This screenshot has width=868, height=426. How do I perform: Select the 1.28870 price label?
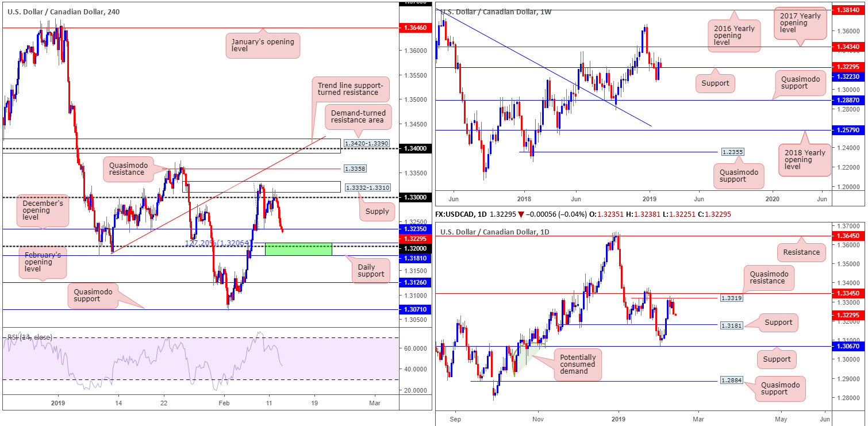click(849, 99)
